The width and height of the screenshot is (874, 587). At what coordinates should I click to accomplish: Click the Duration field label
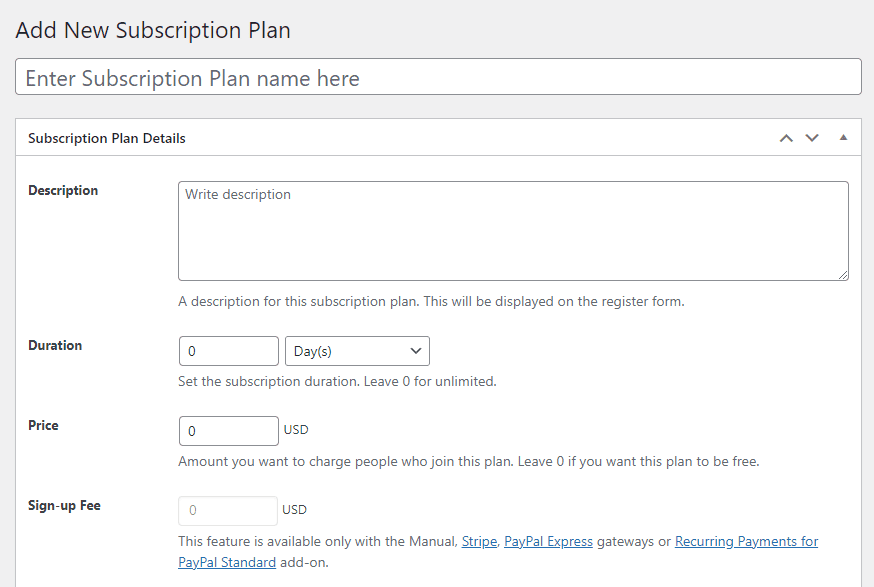[55, 345]
